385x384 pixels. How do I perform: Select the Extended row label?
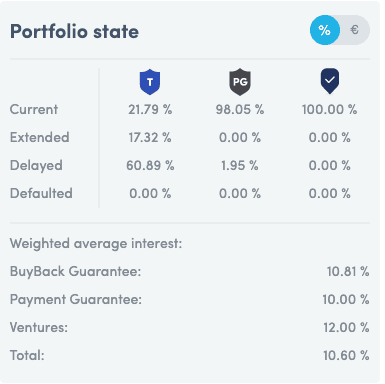(x=40, y=137)
